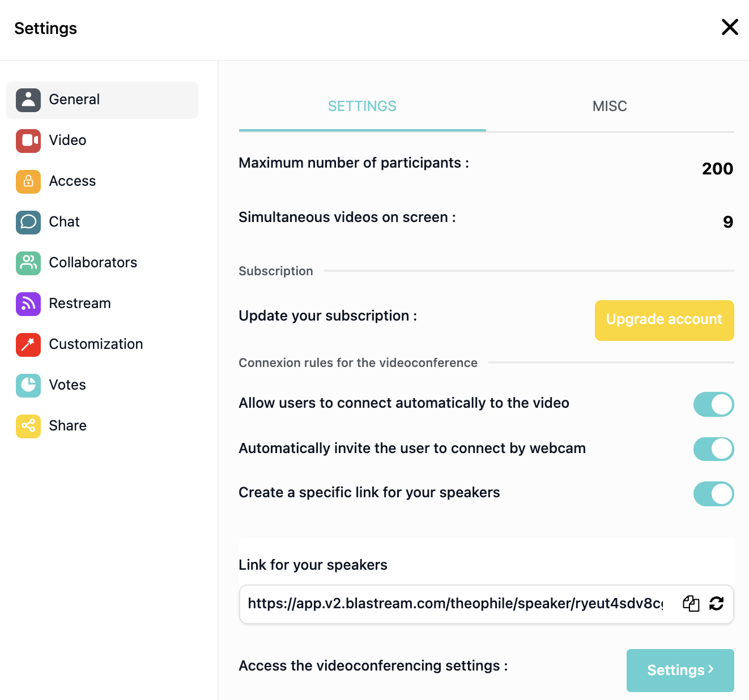Open the Chat bubble icon

tap(28, 223)
